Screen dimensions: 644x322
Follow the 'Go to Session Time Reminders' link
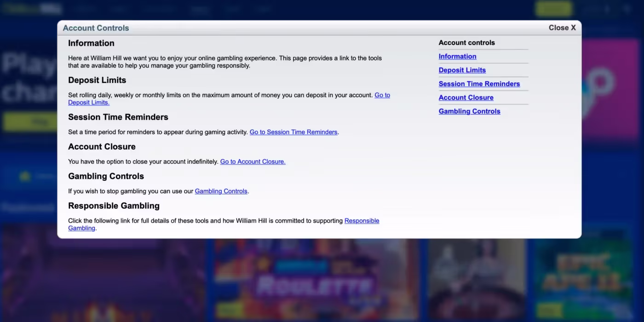click(x=293, y=132)
